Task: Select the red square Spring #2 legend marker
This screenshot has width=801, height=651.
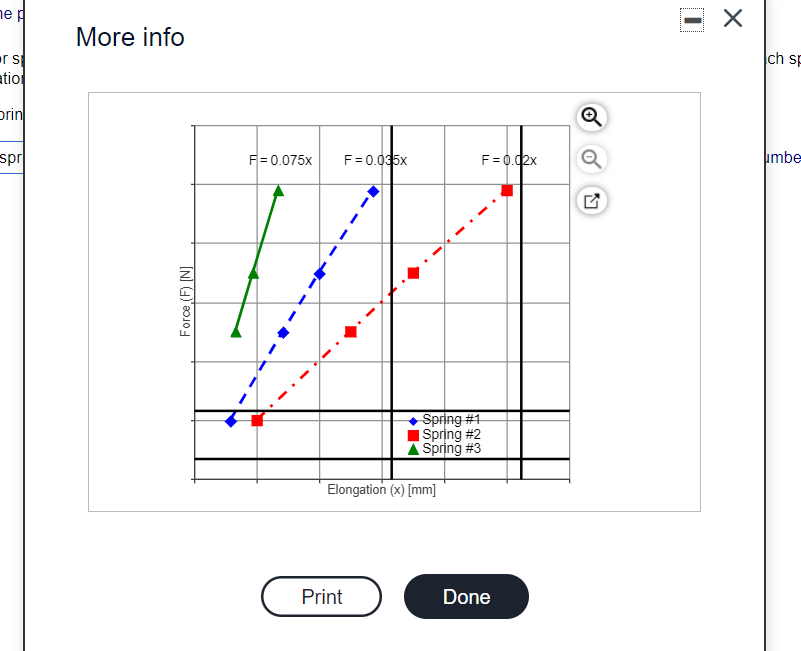Action: pyautogui.click(x=414, y=434)
